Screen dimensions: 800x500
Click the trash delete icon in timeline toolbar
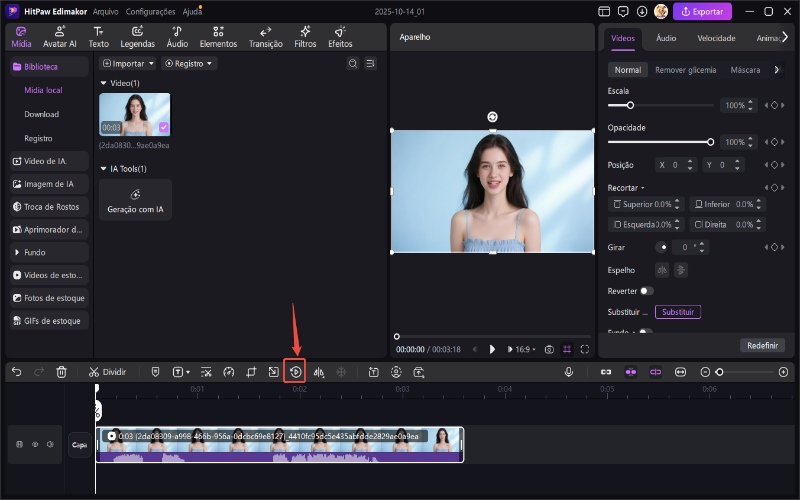(x=61, y=371)
